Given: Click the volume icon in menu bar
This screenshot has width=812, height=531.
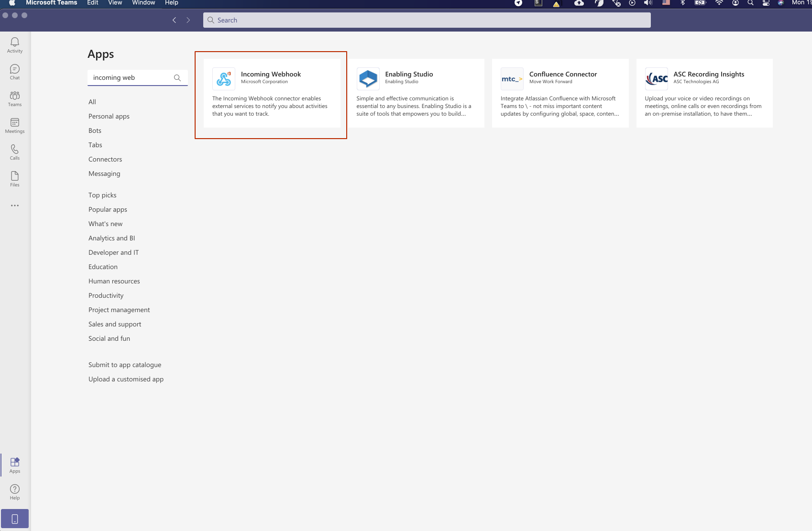Looking at the screenshot, I should tap(648, 3).
